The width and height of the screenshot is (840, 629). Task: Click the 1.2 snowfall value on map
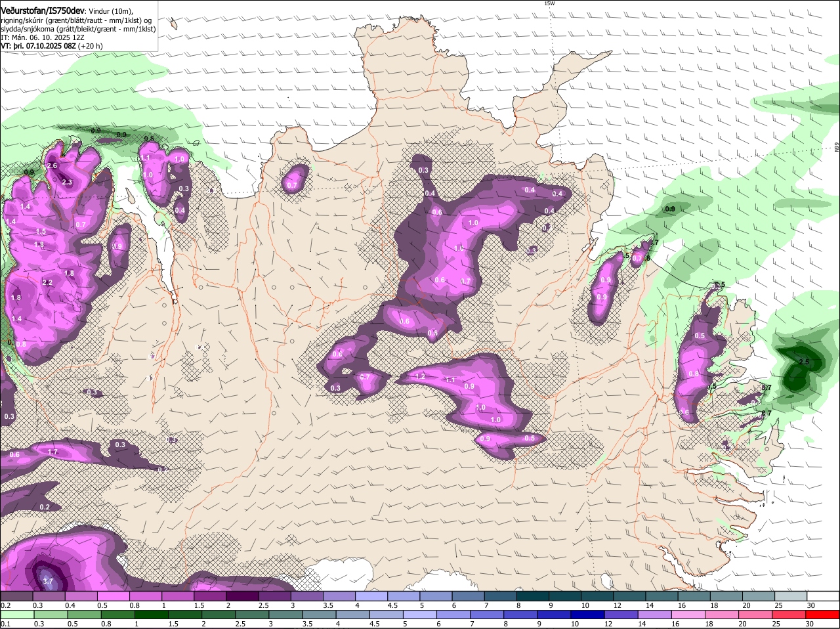(421, 376)
